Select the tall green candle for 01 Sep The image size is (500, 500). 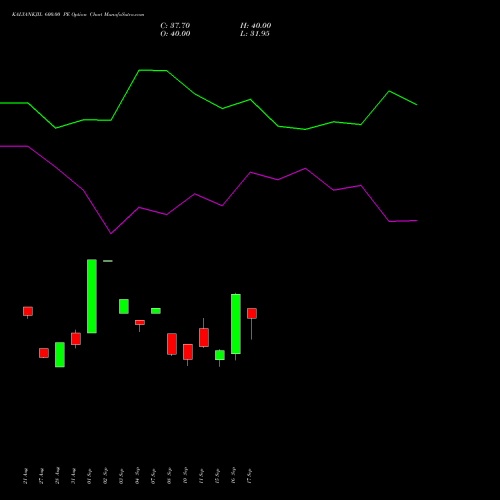[x=92, y=296]
